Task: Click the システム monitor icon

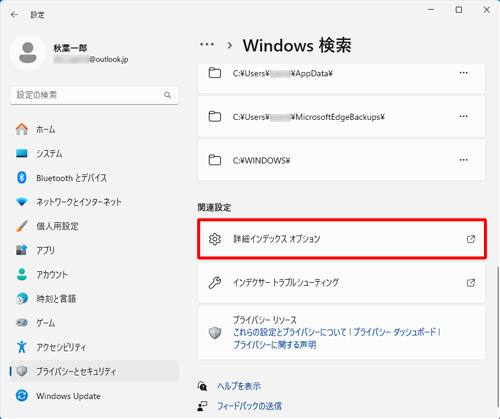Action: [x=22, y=153]
